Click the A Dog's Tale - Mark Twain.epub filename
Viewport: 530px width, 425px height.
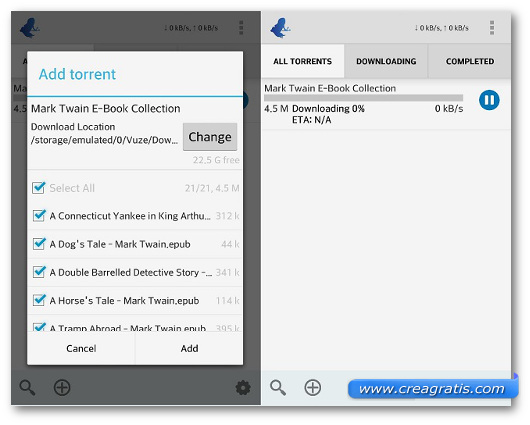(x=120, y=244)
